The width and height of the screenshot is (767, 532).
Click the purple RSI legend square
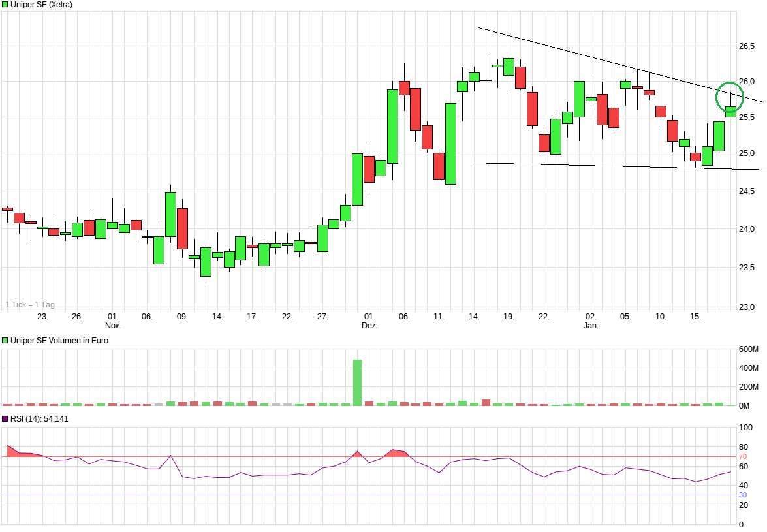coord(5,418)
